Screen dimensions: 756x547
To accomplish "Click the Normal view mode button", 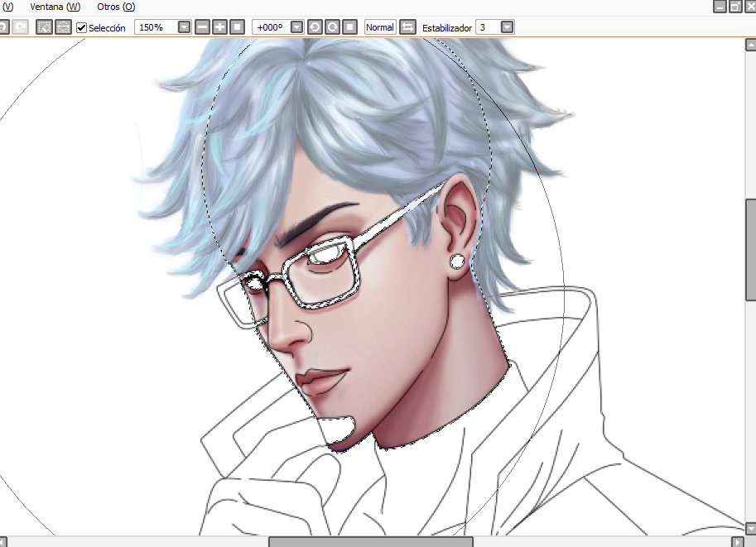I will coord(380,27).
